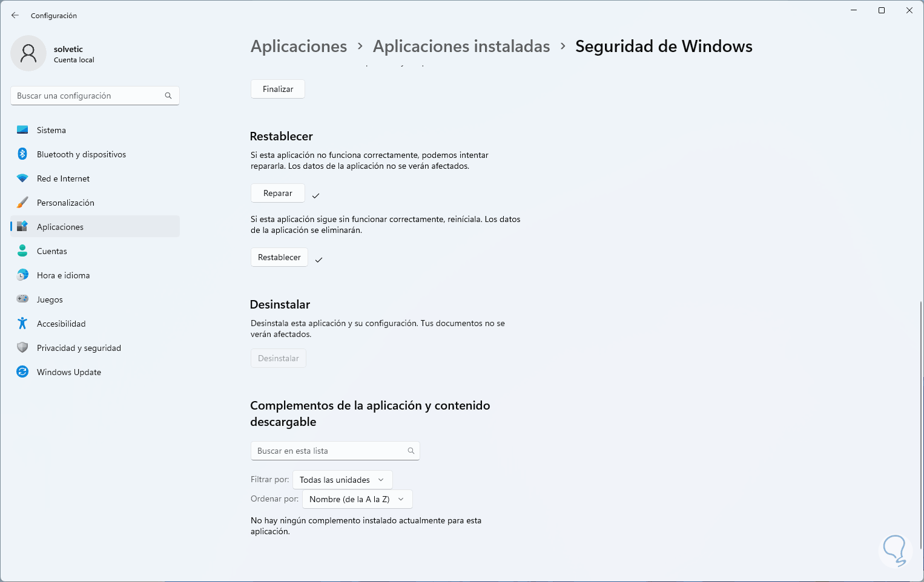The image size is (924, 582).
Task: Open the Nombre (de la A a la Z) sort dropdown
Action: (x=357, y=499)
